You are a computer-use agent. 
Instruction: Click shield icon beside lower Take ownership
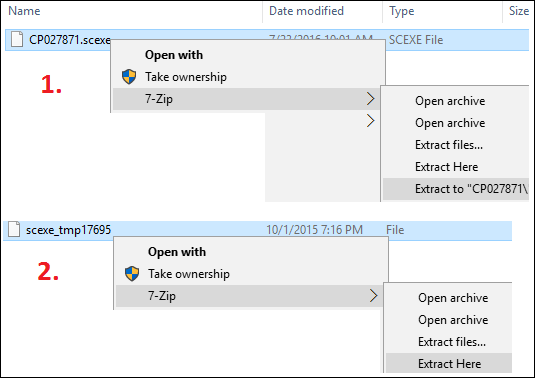[132, 274]
